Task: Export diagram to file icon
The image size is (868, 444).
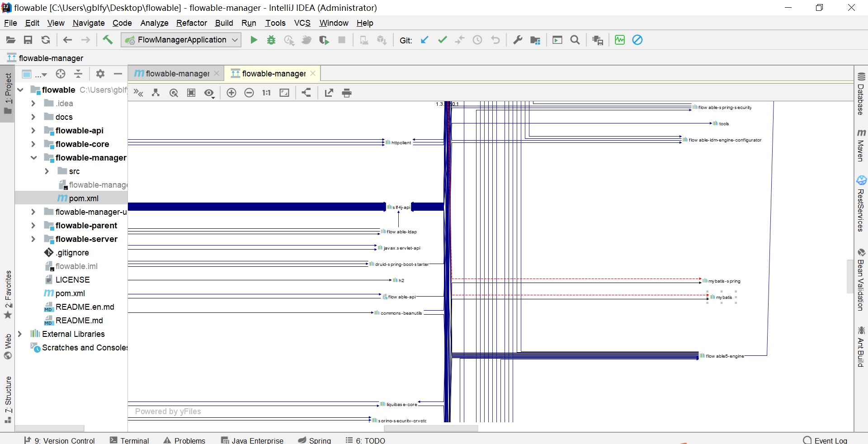Action: tap(329, 93)
